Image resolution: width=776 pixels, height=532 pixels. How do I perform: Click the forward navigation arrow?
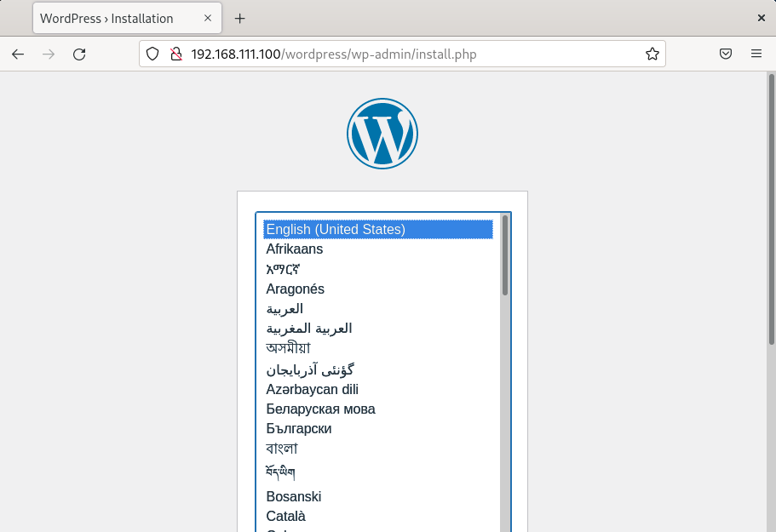point(49,54)
